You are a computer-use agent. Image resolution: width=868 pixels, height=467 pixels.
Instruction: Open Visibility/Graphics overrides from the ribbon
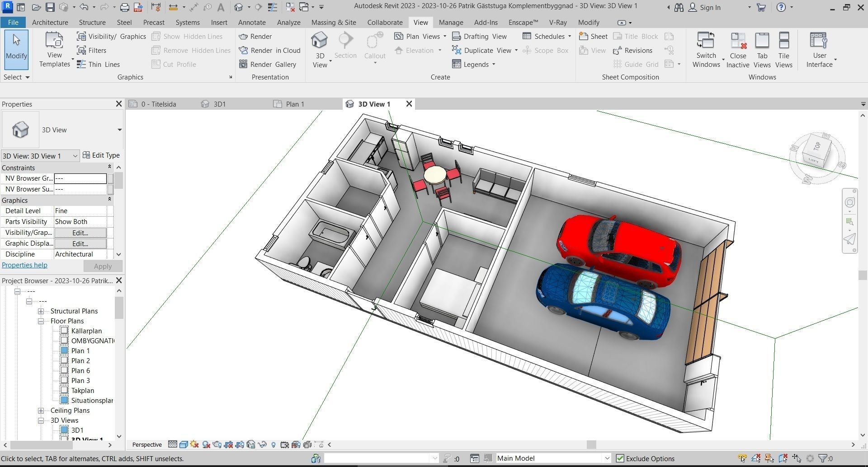[x=111, y=37]
